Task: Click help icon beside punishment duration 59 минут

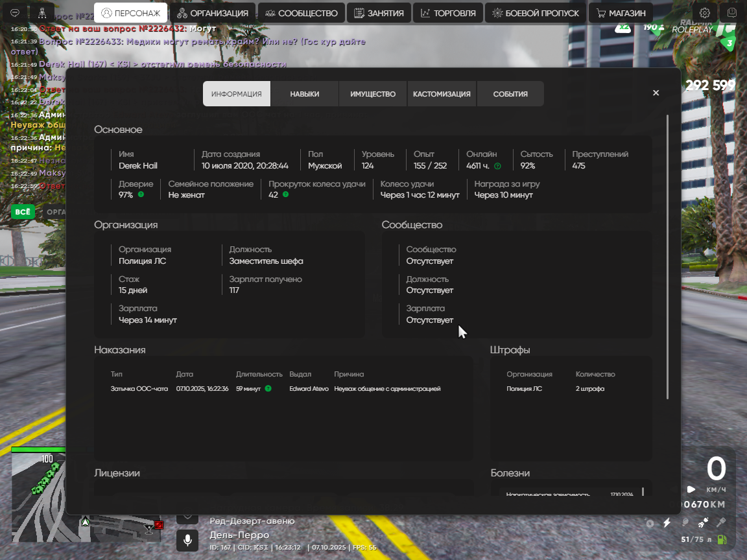Action: [x=268, y=389]
